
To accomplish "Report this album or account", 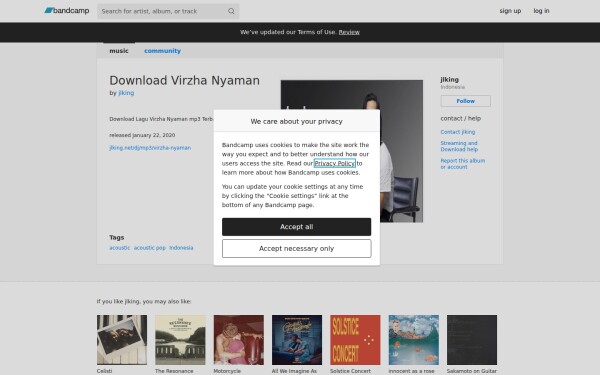I will tap(463, 164).
